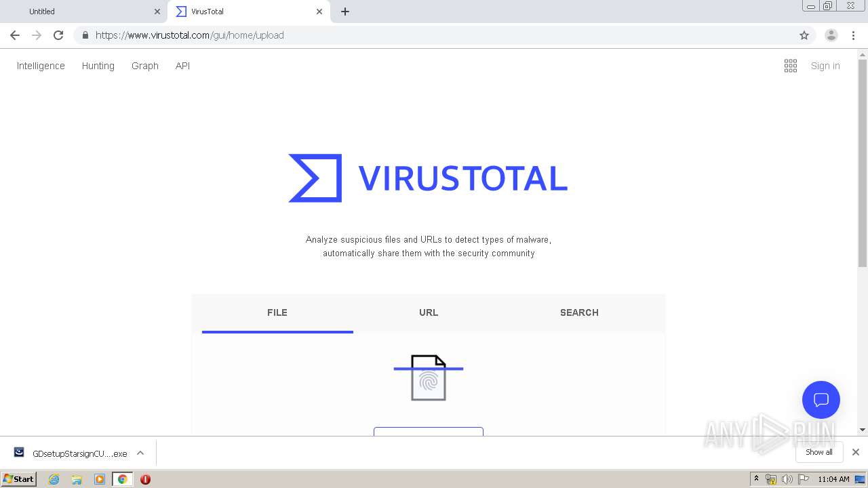
Task: Click the Action Center flag icon
Action: [x=804, y=479]
